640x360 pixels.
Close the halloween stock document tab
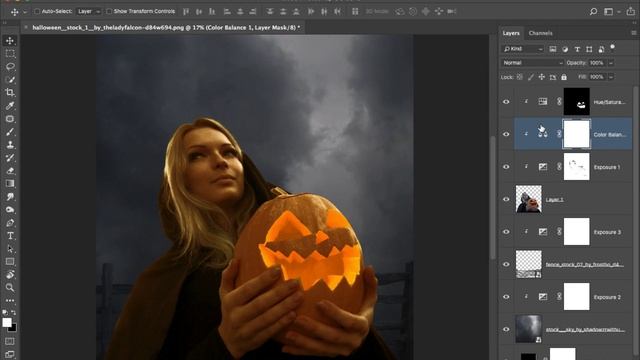coord(26,27)
